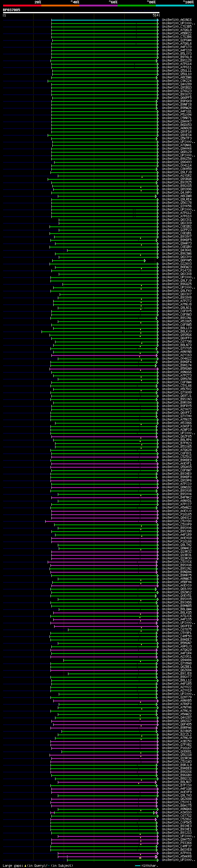This screenshot has width=197, height=868.
Task: Click hit label UniRef100_C5MR71
Action: 176,118
